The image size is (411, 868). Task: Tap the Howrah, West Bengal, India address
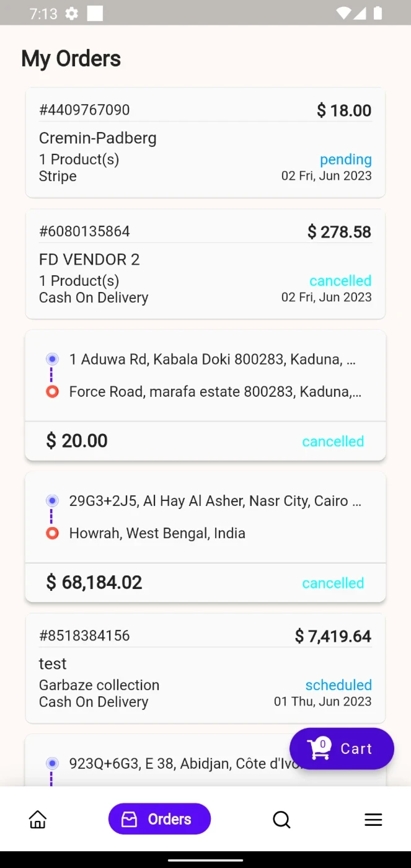[157, 533]
